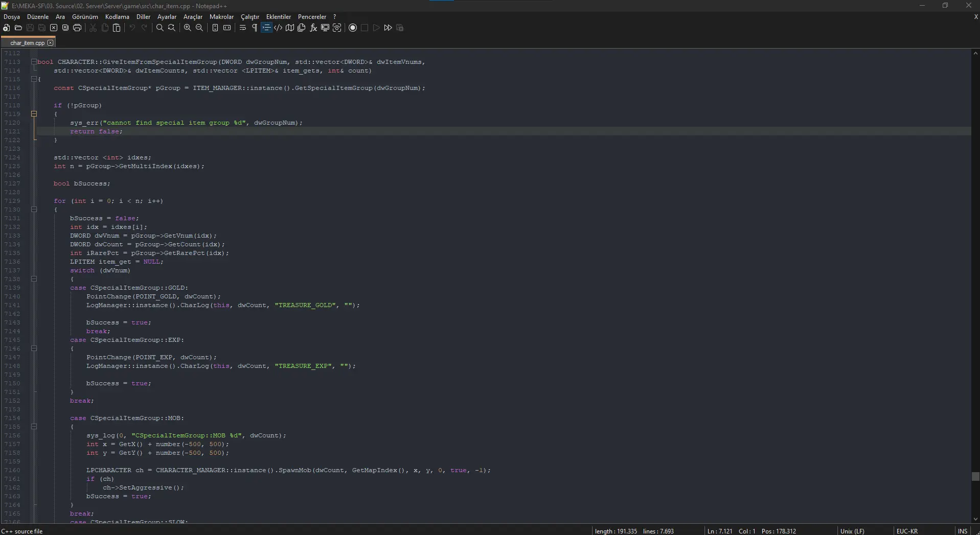Open the Eklentiler menu
The height and width of the screenshot is (535, 980).
[278, 17]
